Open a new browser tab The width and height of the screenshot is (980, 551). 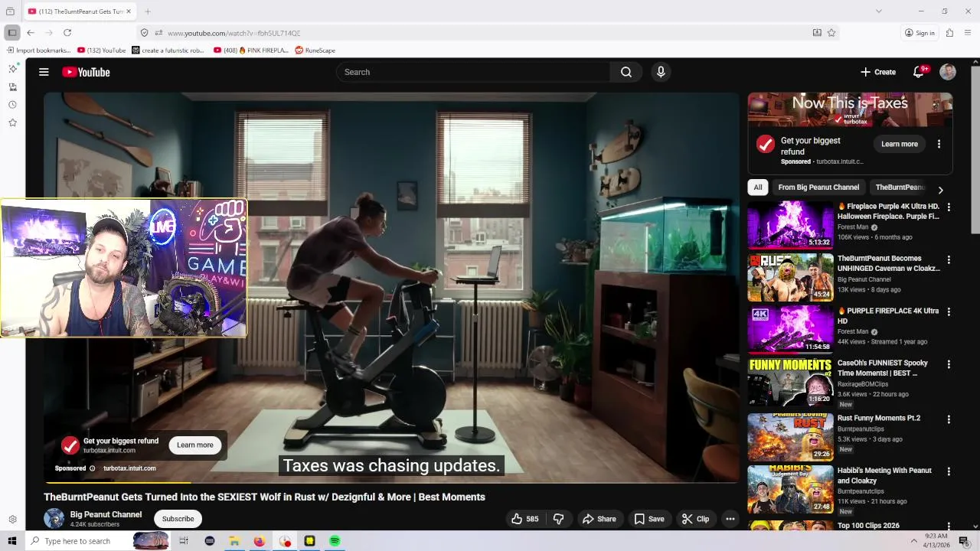(148, 11)
